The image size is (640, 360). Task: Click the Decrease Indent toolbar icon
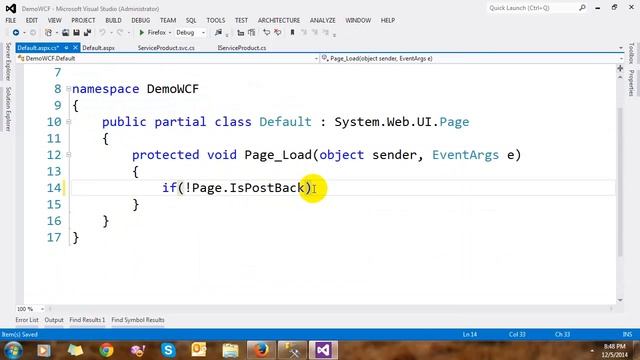(240, 32)
